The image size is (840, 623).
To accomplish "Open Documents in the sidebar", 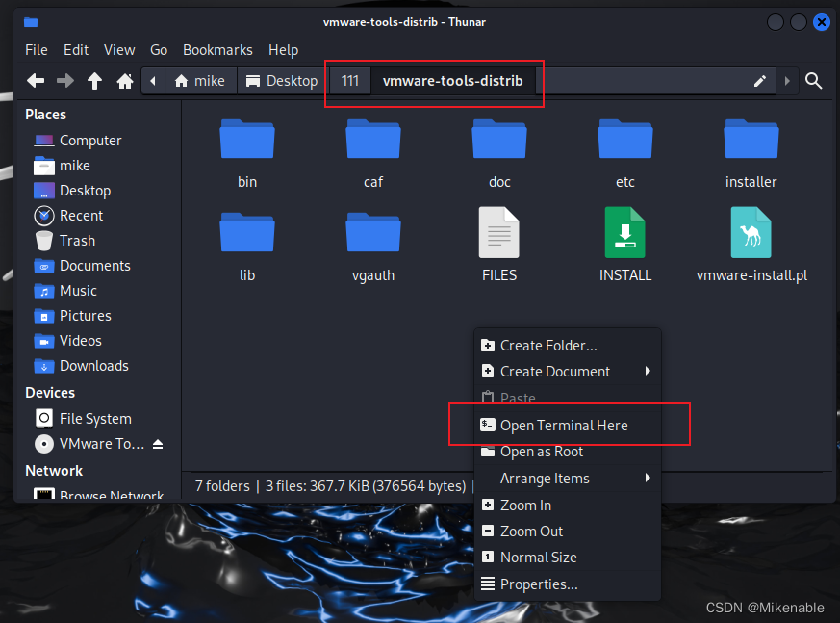I will click(82, 266).
